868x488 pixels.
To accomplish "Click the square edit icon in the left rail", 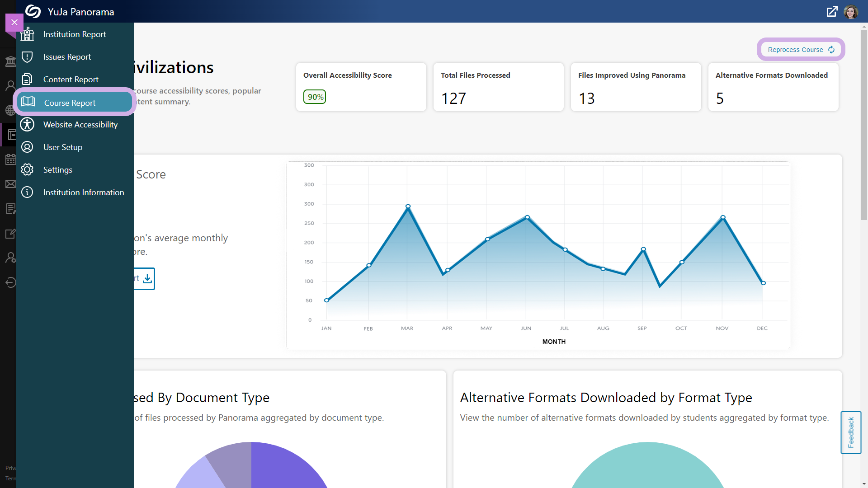I will tap(11, 234).
